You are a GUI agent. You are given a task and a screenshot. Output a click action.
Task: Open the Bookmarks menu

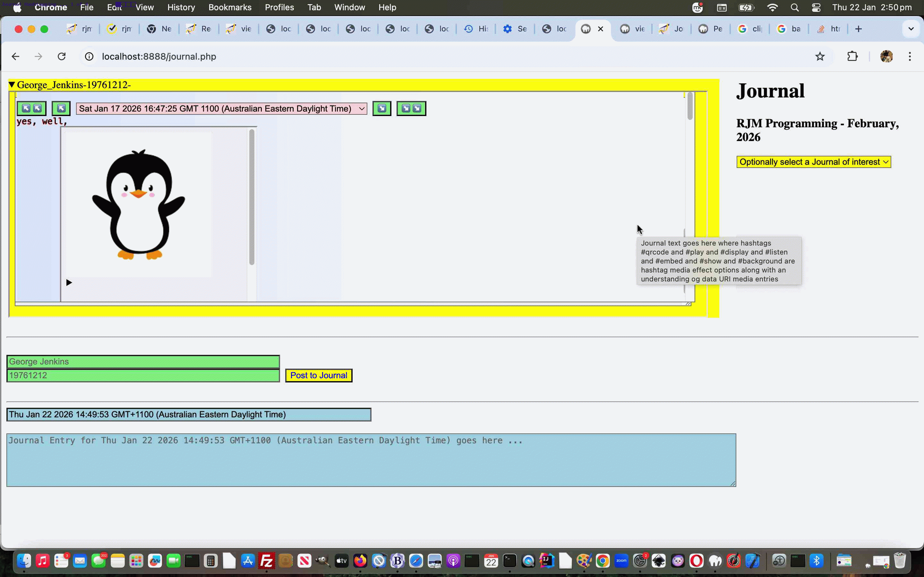pos(229,7)
